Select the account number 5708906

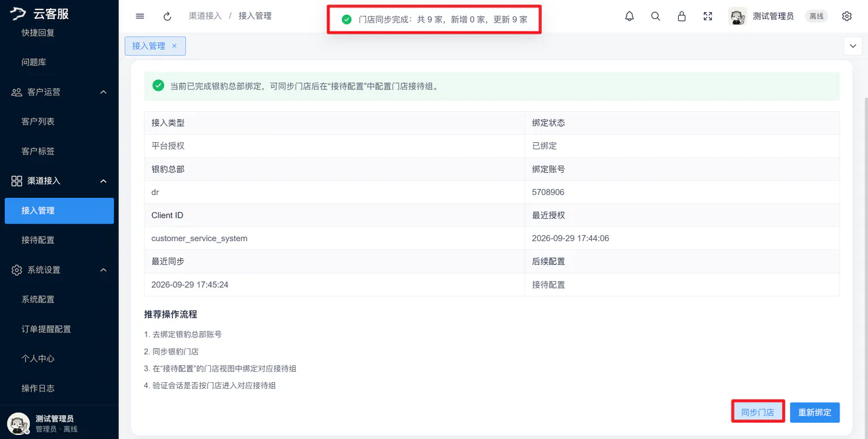click(548, 192)
